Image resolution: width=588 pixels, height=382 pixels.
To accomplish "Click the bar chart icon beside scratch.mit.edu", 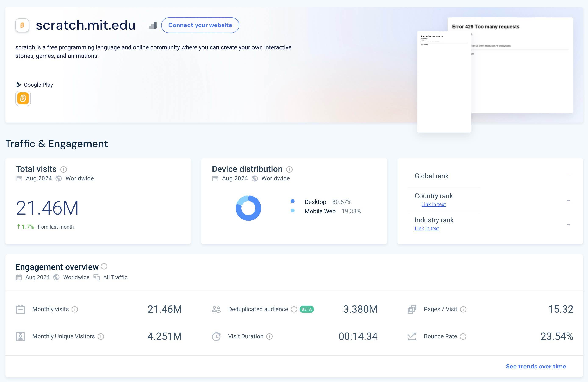I will pyautogui.click(x=153, y=25).
